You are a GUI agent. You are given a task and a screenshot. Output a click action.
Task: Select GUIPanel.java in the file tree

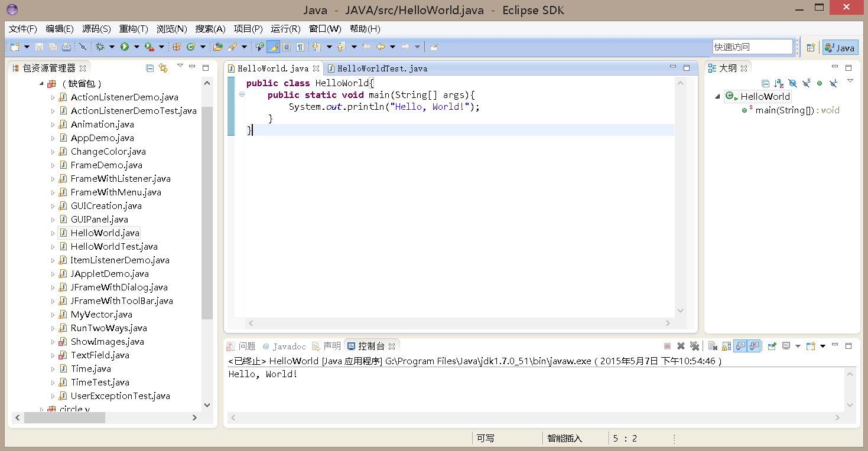99,220
